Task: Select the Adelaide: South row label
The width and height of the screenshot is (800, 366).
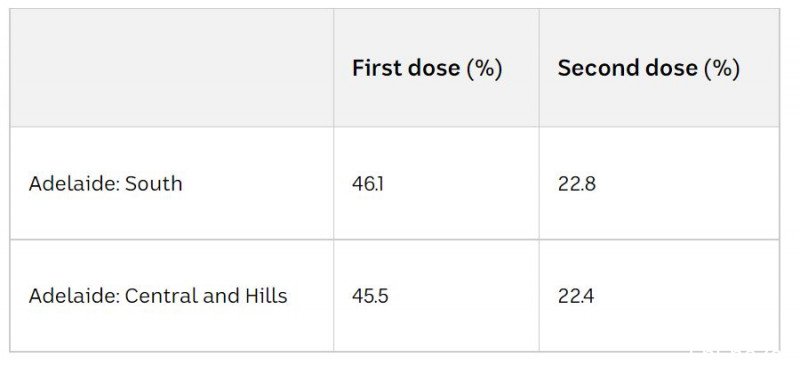Action: point(106,184)
